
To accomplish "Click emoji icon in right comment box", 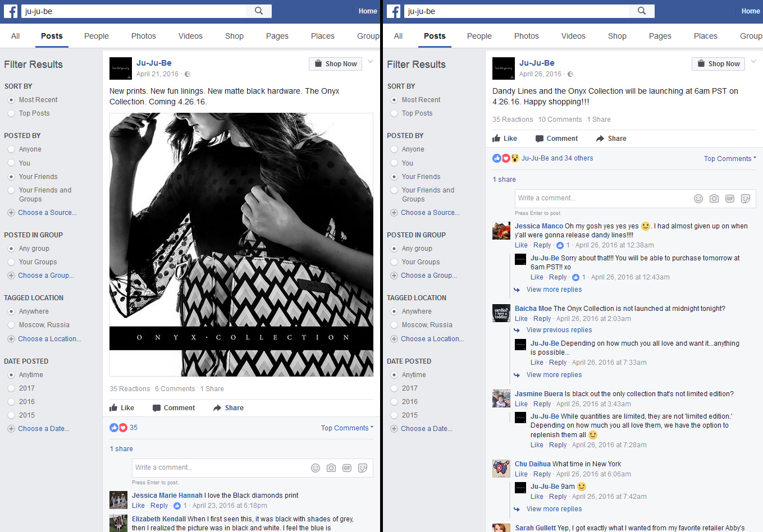I will pyautogui.click(x=698, y=199).
